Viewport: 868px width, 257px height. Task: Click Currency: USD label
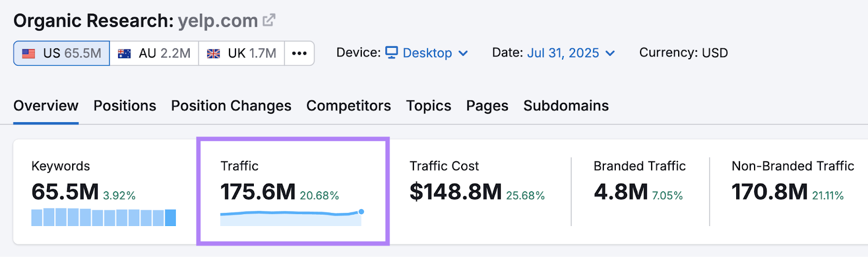[684, 53]
